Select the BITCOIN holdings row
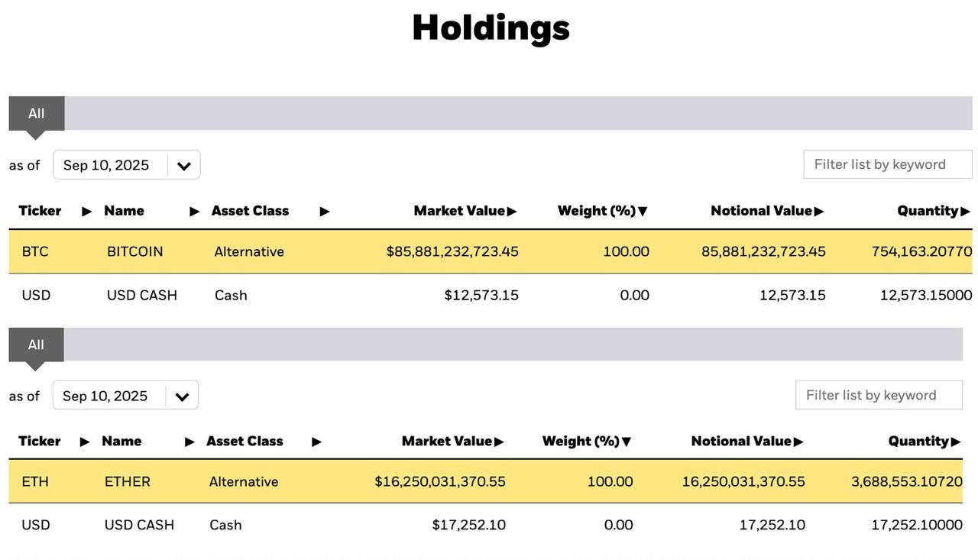 pyautogui.click(x=491, y=251)
